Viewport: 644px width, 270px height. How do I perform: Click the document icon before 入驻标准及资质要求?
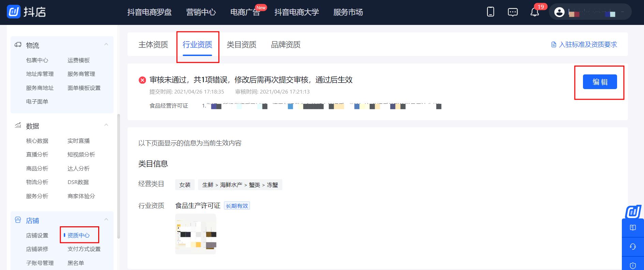point(554,45)
